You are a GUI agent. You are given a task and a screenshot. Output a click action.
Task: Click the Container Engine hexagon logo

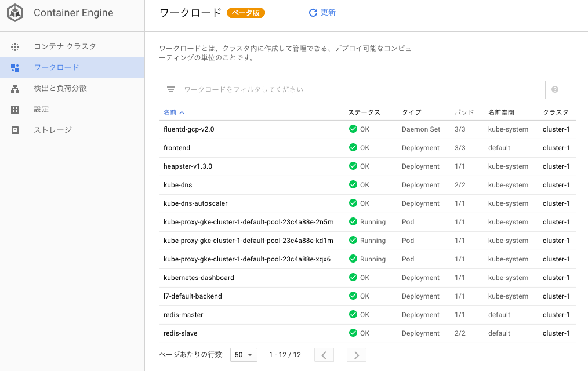pos(15,13)
